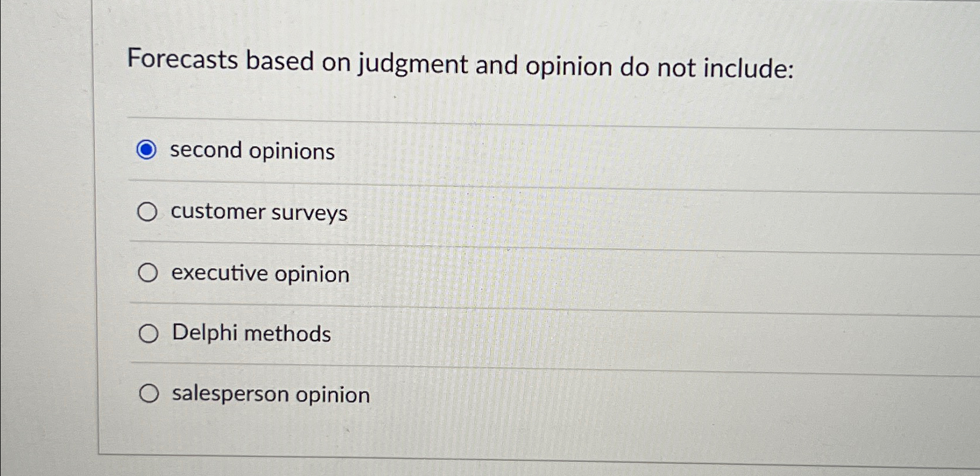
Task: Click the second answer row
Action: [x=466, y=211]
